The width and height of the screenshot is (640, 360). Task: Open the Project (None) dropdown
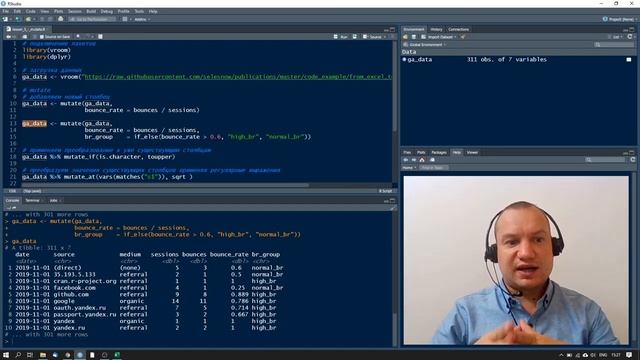pyautogui.click(x=620, y=19)
